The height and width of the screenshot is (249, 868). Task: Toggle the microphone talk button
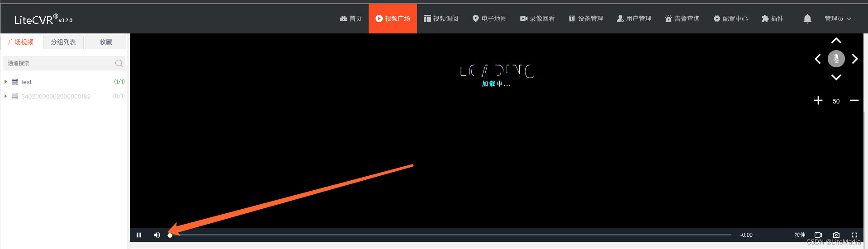pos(836,59)
